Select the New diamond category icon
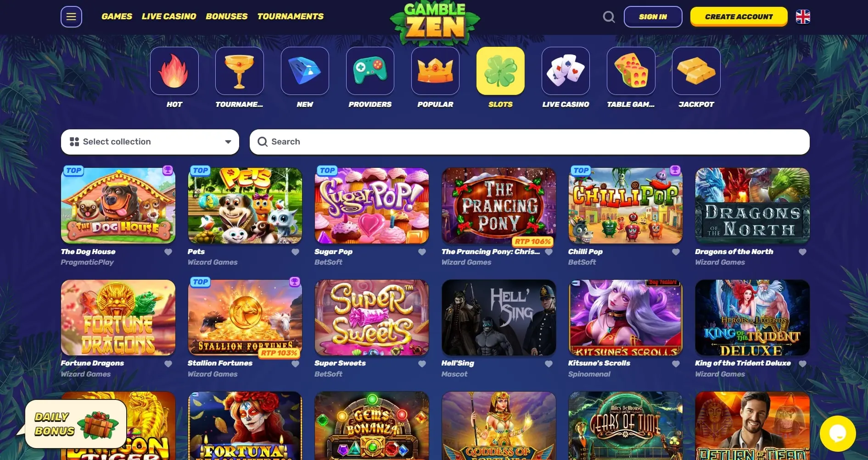The image size is (868, 460). tap(305, 71)
